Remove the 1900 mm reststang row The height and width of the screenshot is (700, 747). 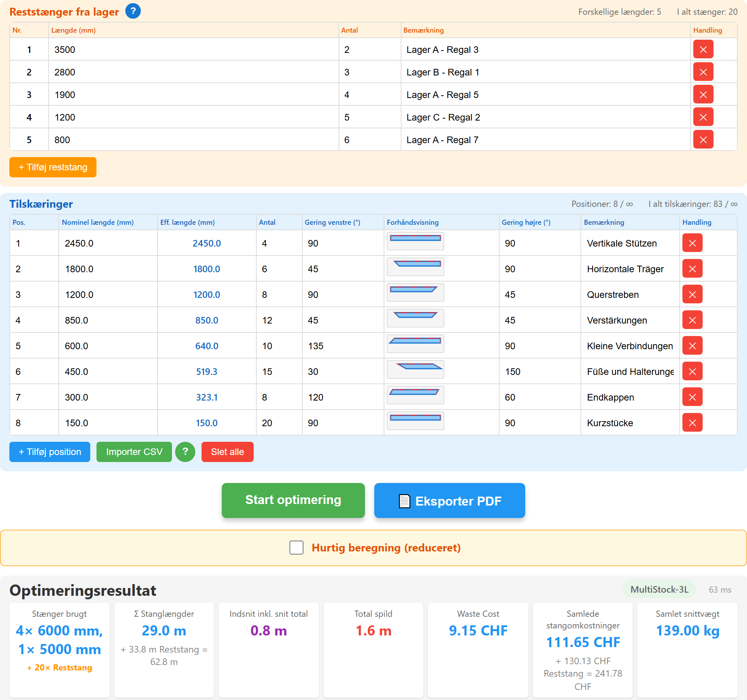point(703,94)
